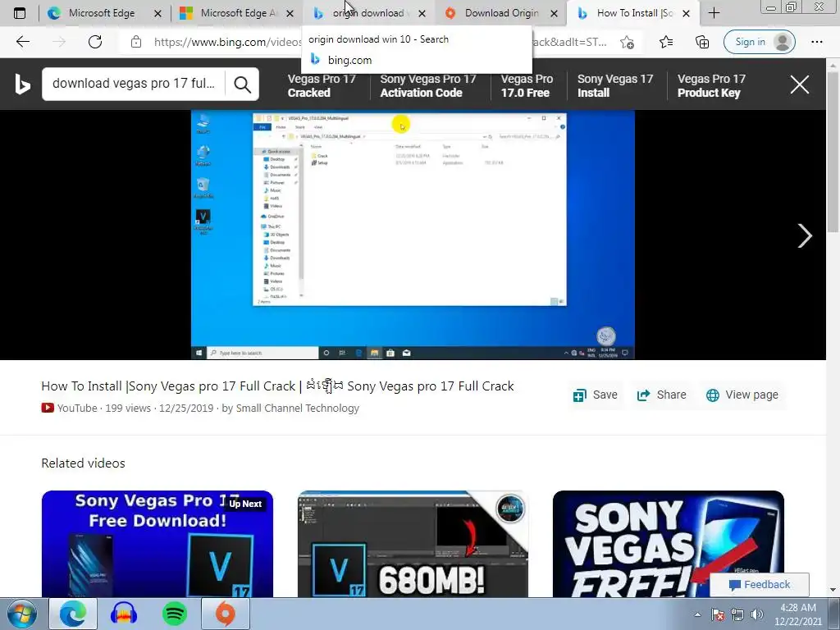Open the Feedback button
This screenshot has height=630, width=840.
coord(759,584)
